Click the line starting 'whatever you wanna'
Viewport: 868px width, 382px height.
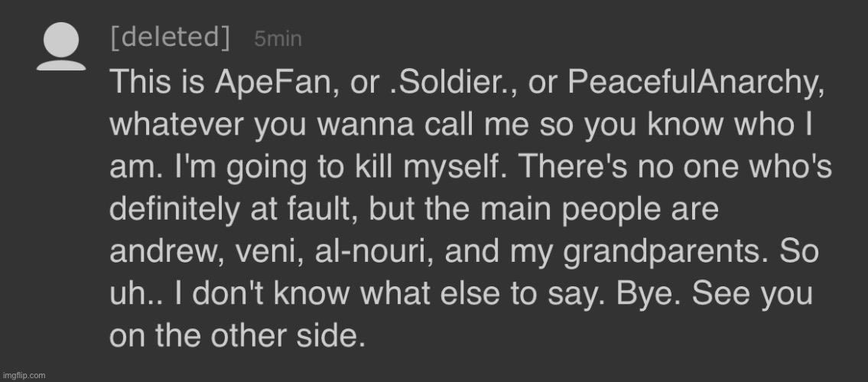pyautogui.click(x=462, y=126)
